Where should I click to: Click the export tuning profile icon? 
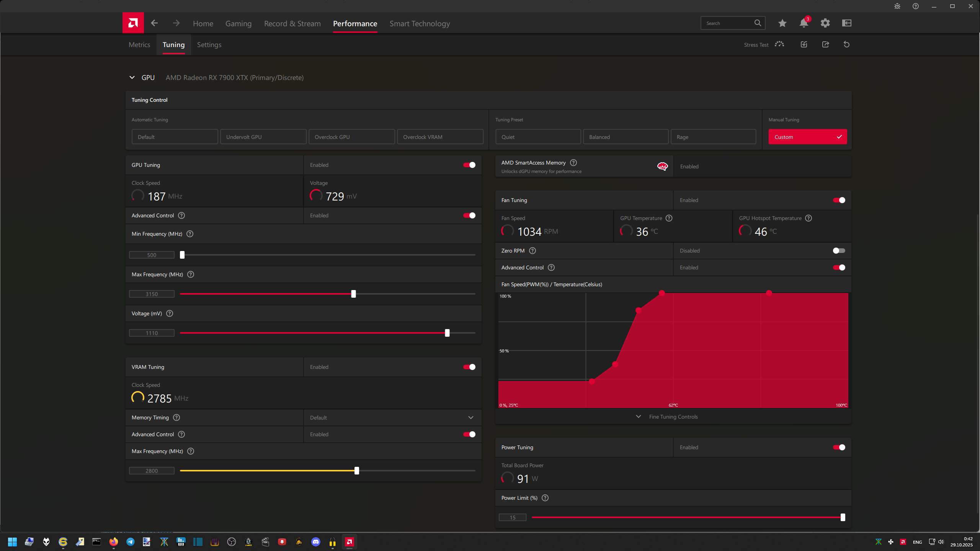click(825, 44)
